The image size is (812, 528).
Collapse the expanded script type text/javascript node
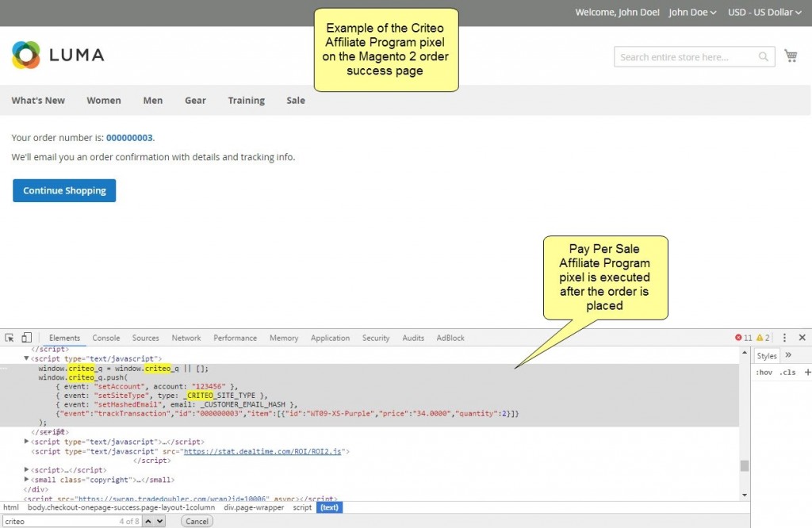pos(26,358)
